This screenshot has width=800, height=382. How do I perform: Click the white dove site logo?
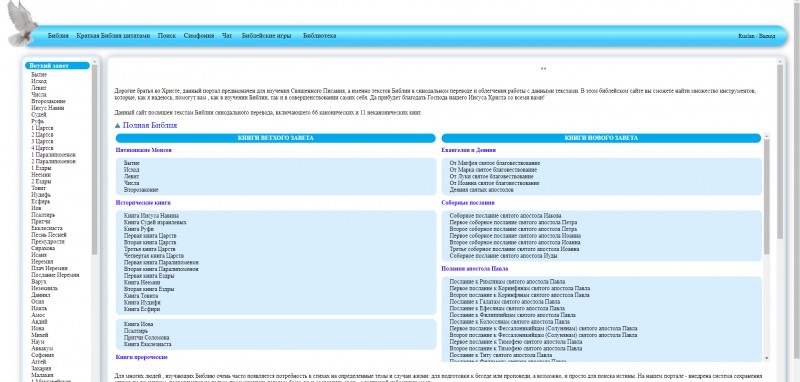click(22, 23)
